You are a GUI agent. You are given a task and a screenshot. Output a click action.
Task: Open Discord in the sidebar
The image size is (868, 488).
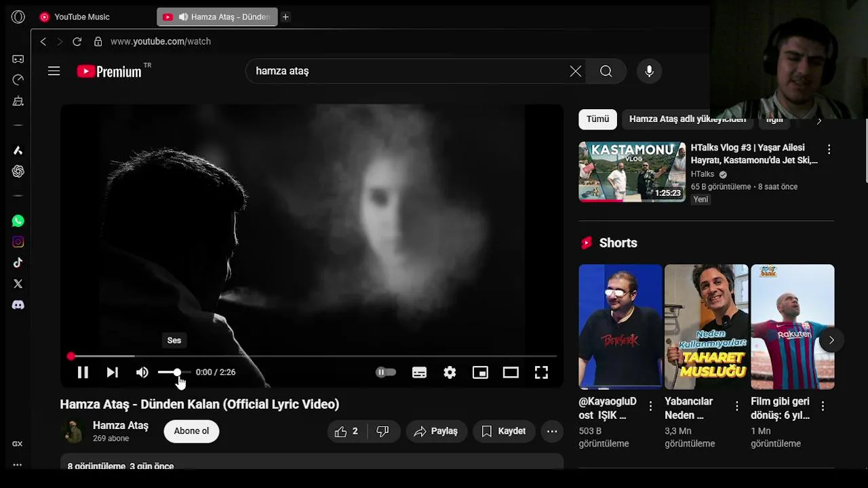point(18,305)
